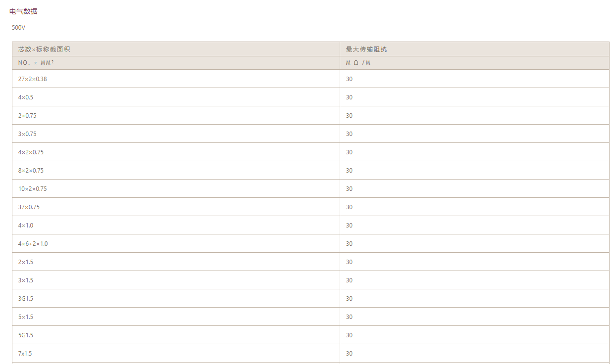
Task: Click impedance value 30 in 5×1.5 row
Action: point(349,317)
